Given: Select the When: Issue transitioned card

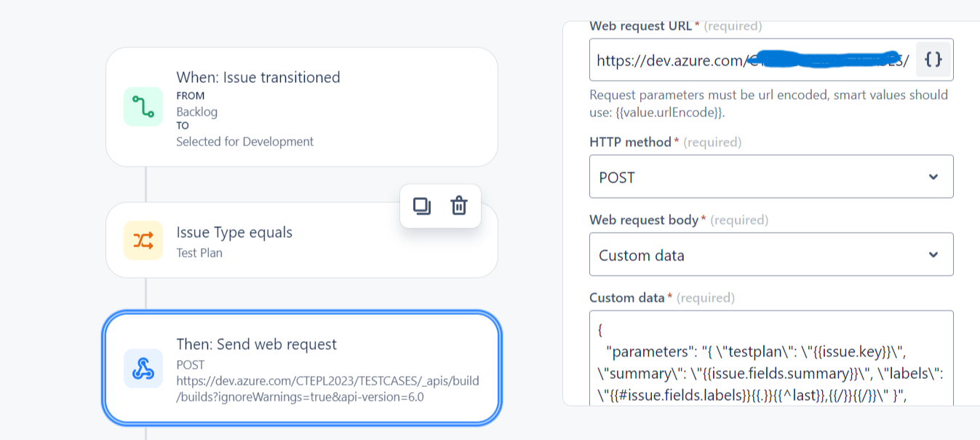Looking at the screenshot, I should pyautogui.click(x=302, y=106).
